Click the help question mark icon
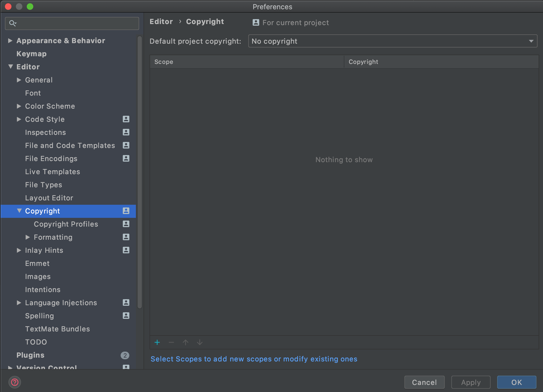 coord(15,382)
